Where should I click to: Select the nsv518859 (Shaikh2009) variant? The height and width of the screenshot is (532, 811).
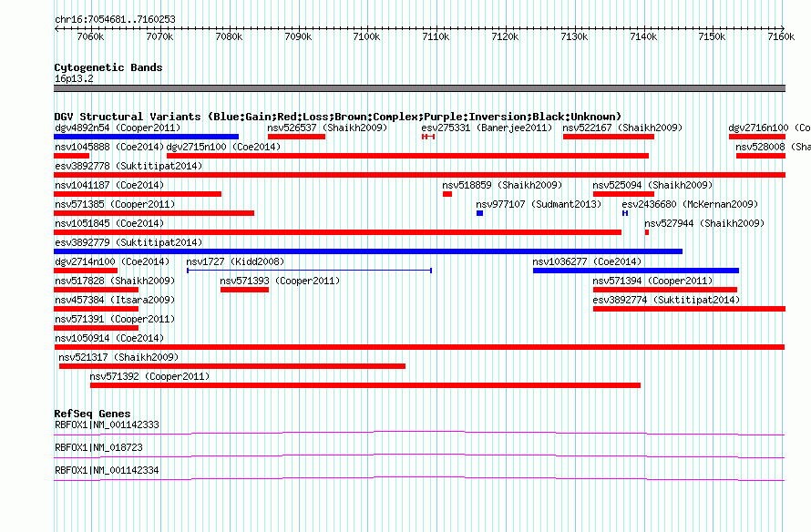tap(502, 185)
